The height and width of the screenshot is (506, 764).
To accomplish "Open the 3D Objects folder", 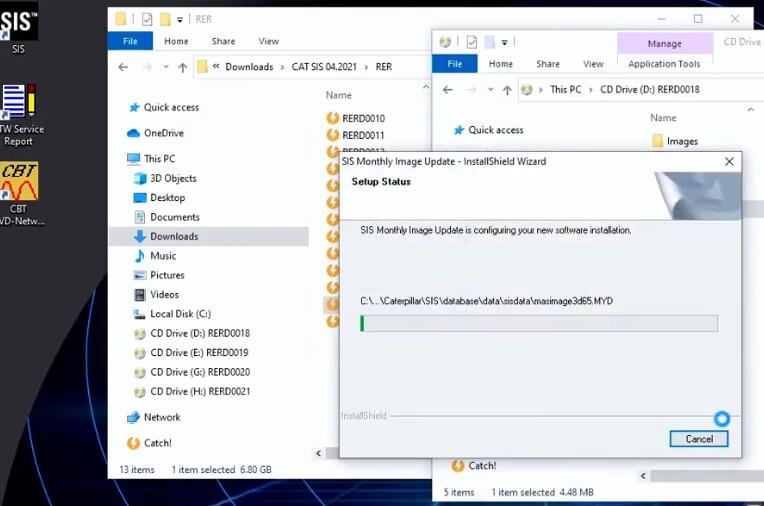I will pos(173,178).
